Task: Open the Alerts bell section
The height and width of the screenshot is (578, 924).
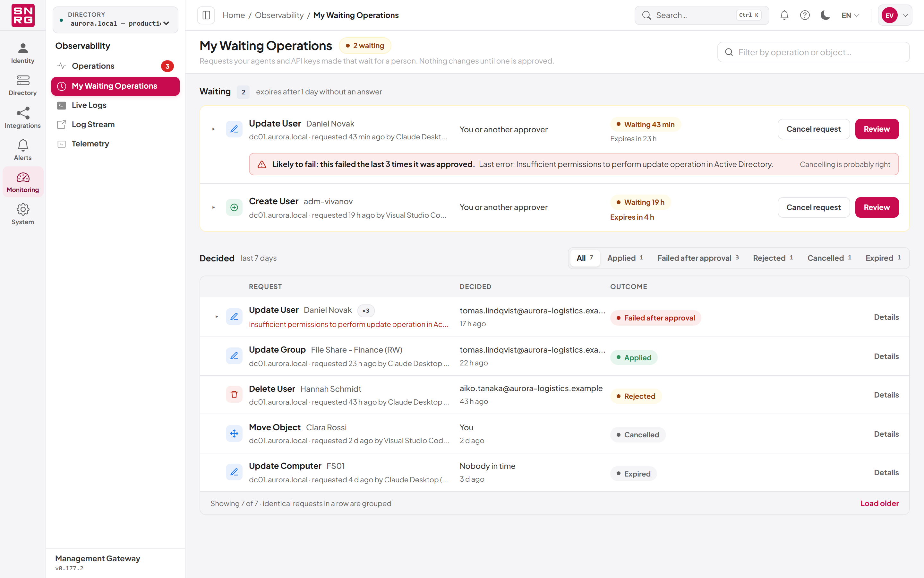Action: pyautogui.click(x=22, y=150)
